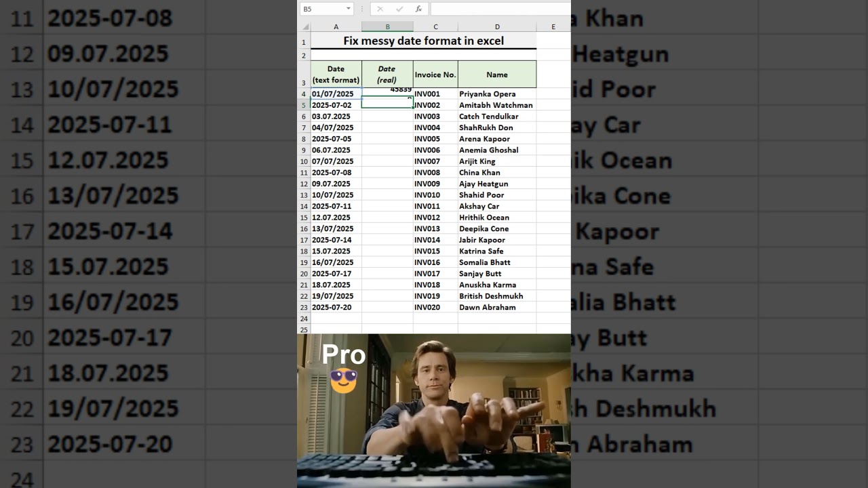Image resolution: width=868 pixels, height=488 pixels.
Task: Select the name cell 'Anemia Ghoshal'
Action: (x=497, y=150)
